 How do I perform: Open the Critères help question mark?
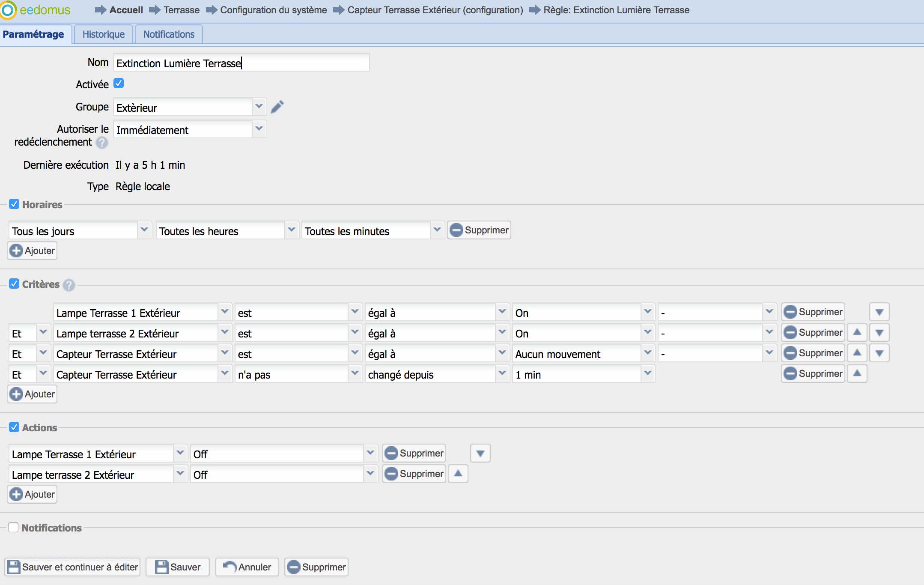69,285
